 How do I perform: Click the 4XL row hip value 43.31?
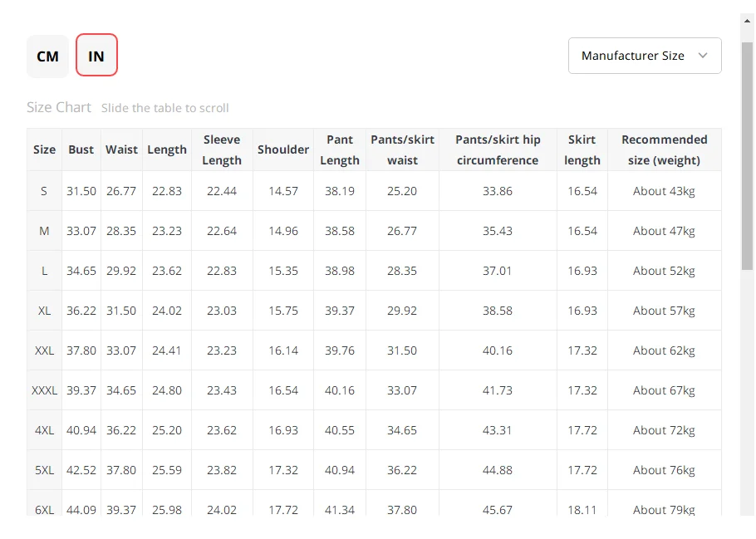498,430
